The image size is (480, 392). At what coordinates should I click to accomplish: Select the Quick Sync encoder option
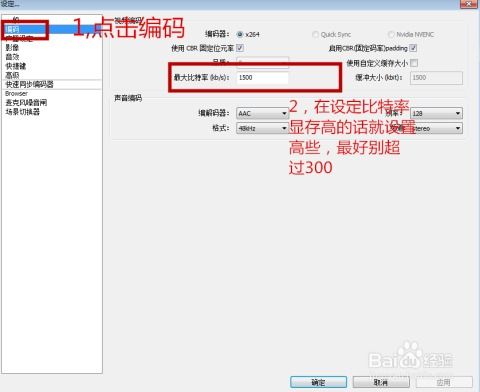[x=315, y=35]
